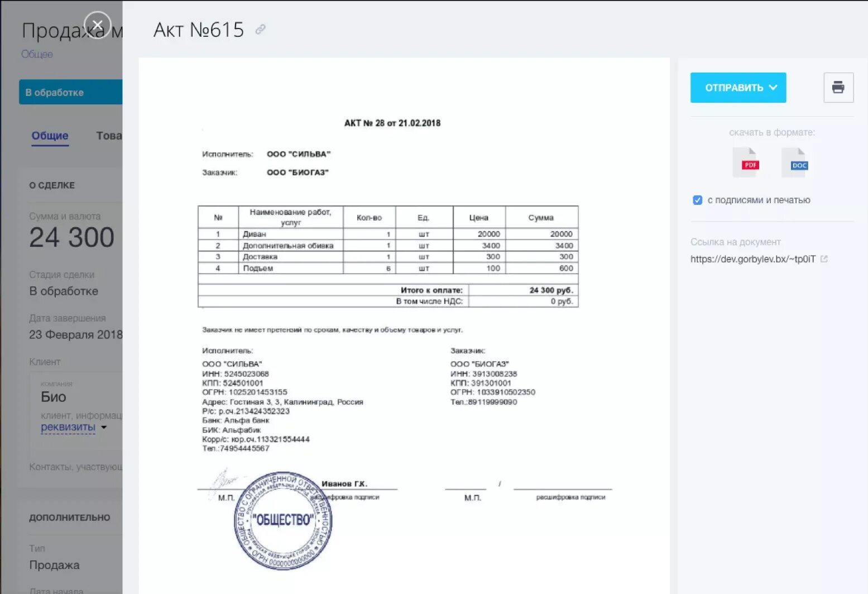
Task: Select the Био company name
Action: pos(54,397)
